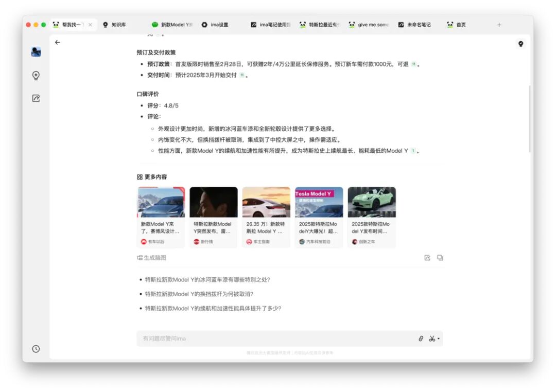Switch to the ima设置 tab
The width and height of the screenshot is (556, 392).
click(x=215, y=25)
